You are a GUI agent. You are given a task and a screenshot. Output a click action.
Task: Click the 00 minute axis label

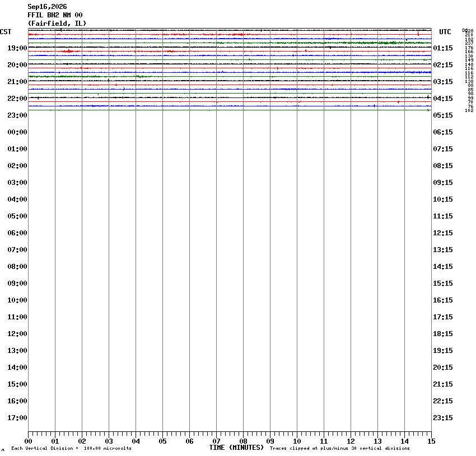(x=28, y=441)
